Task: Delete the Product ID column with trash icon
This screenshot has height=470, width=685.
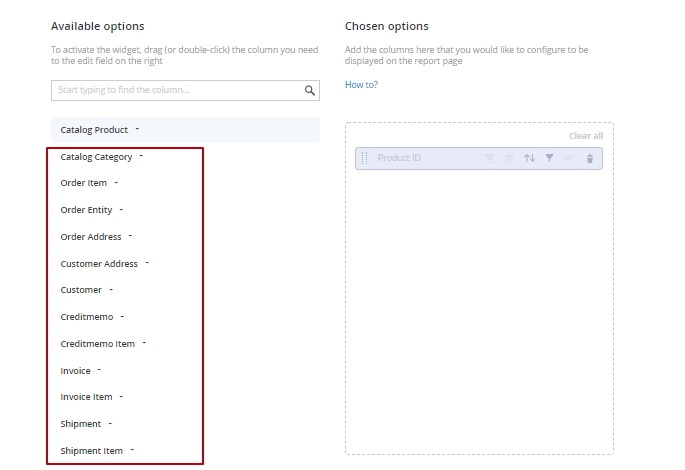Action: (x=590, y=158)
